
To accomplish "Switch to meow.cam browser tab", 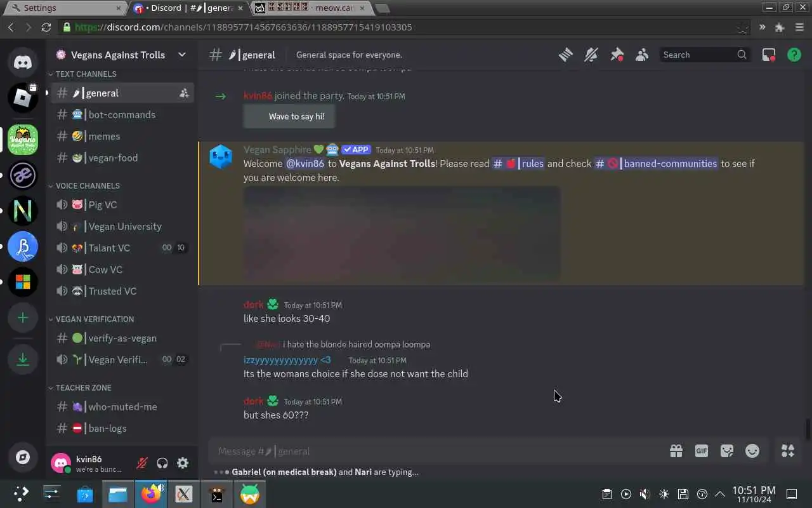I will coord(310,8).
